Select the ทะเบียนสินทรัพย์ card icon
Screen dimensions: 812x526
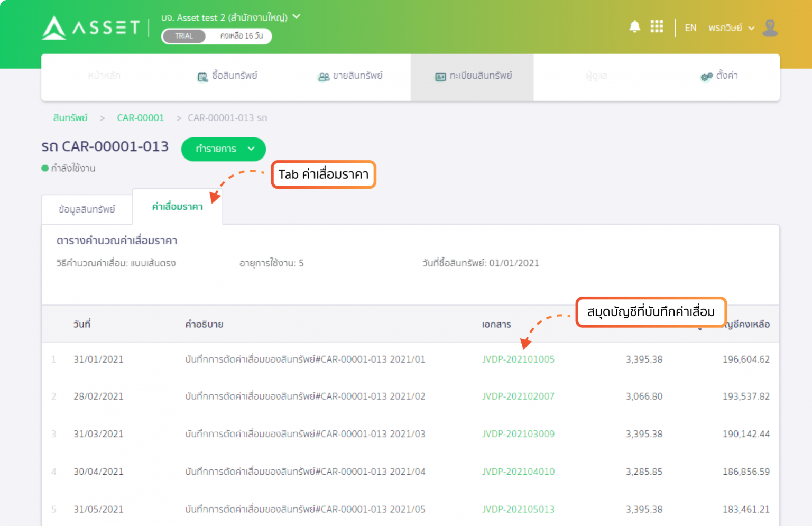tap(440, 76)
